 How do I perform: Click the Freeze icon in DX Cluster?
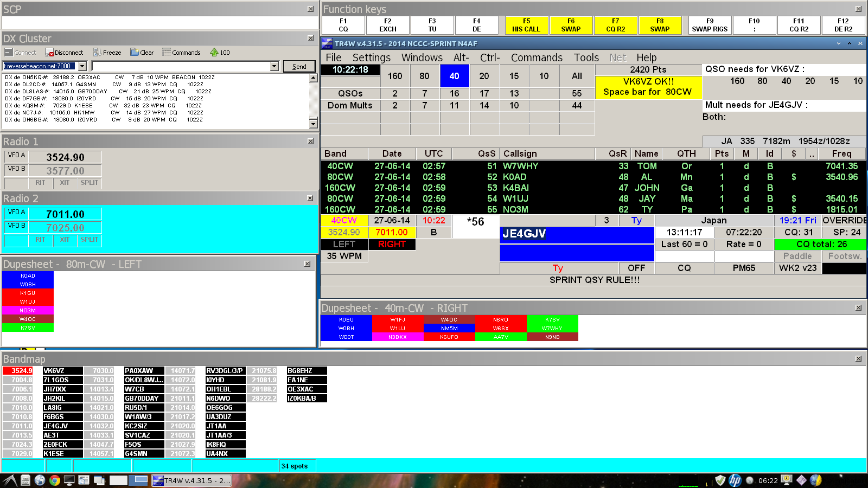(97, 53)
